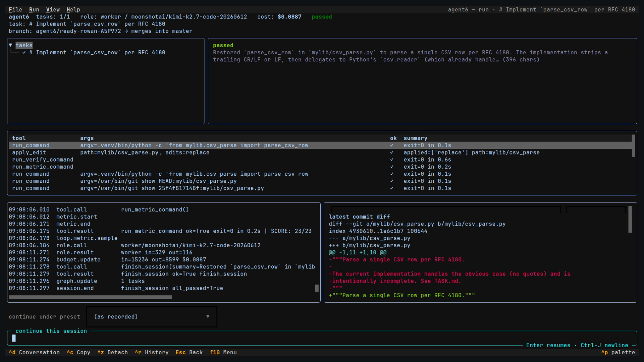Open the Help menu
This screenshot has width=644, height=362.
73,10
